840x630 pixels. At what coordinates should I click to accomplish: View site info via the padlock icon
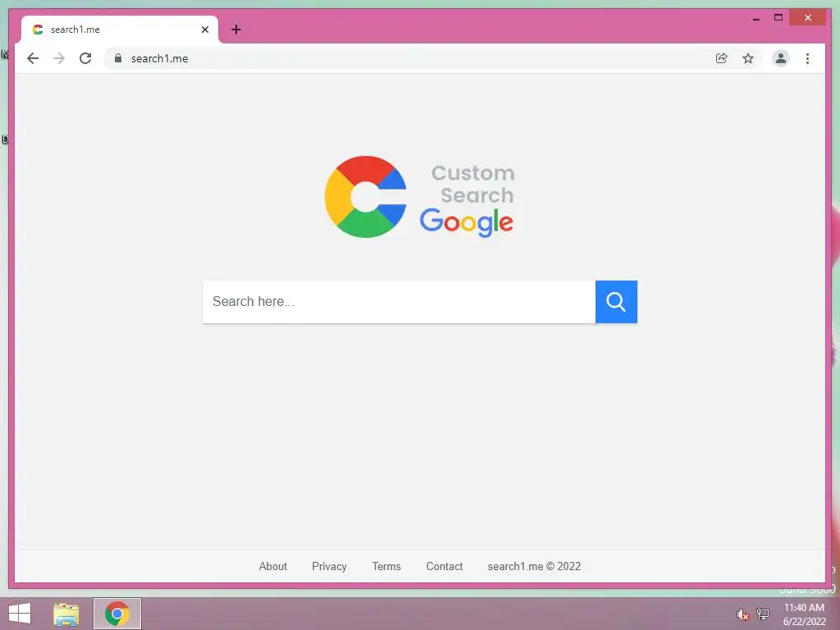coord(118,58)
